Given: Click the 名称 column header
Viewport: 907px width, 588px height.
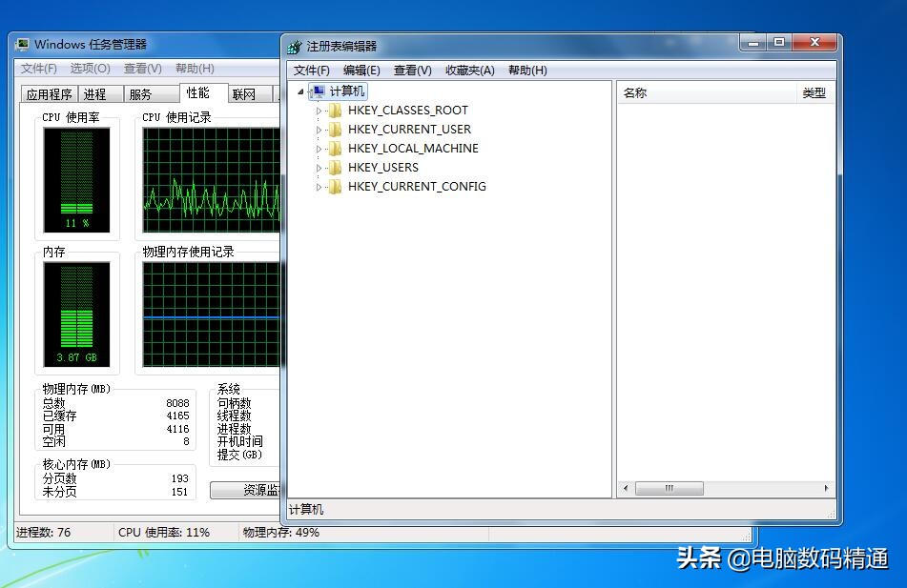Looking at the screenshot, I should point(708,93).
